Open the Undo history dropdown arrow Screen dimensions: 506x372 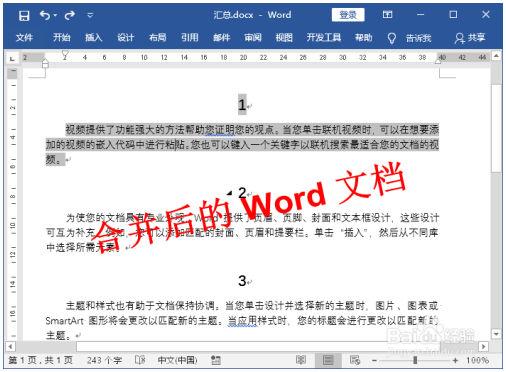55,15
